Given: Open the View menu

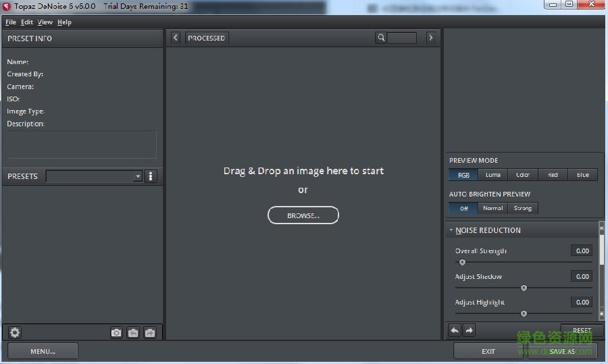Looking at the screenshot, I should (x=45, y=22).
